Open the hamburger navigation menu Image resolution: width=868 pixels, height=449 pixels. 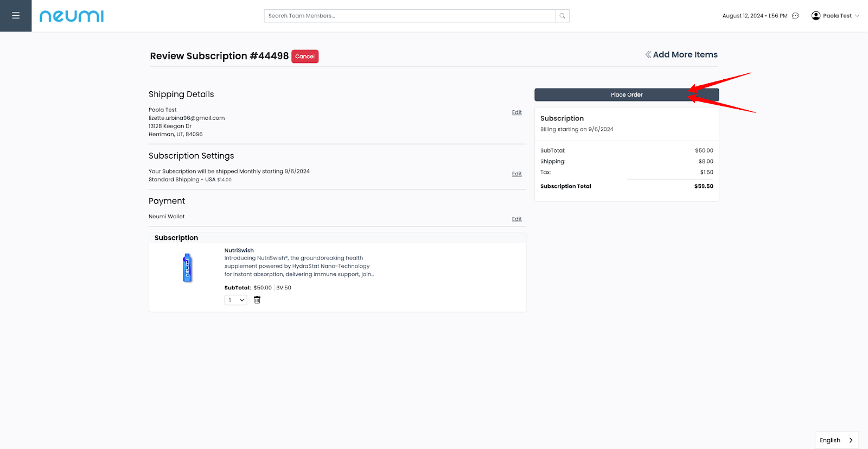pos(16,16)
